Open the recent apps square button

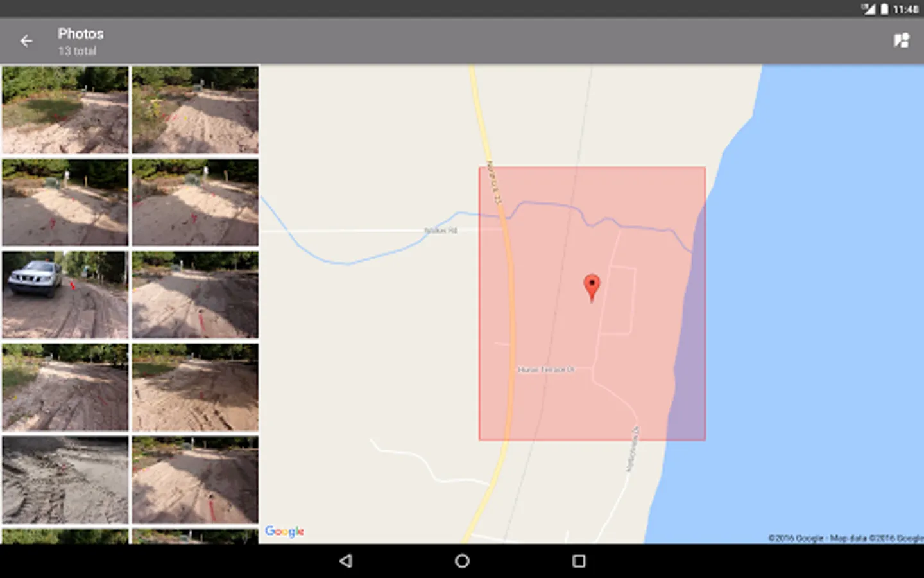(579, 561)
